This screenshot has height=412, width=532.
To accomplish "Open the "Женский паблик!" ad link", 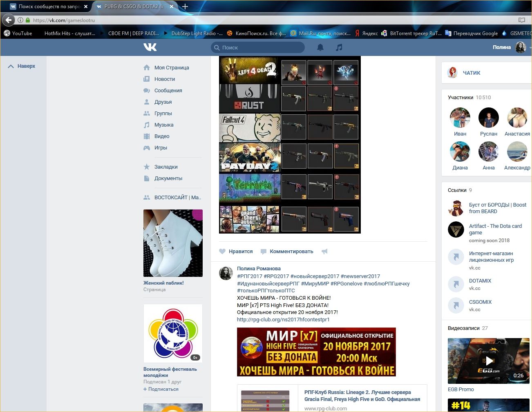I will [163, 283].
